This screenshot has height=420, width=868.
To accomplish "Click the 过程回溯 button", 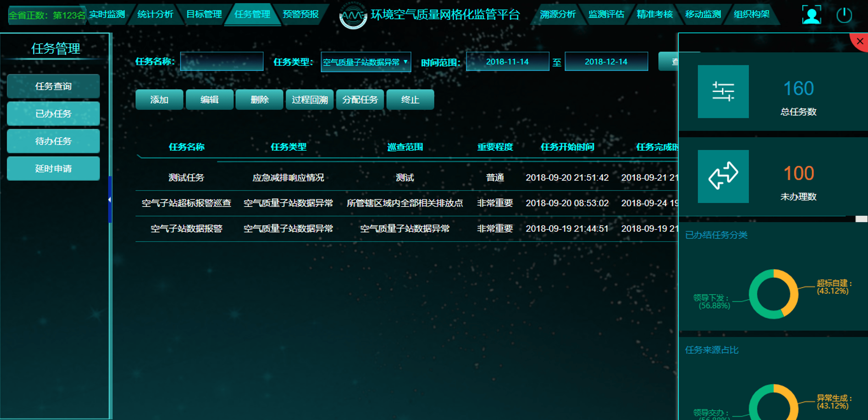I will point(309,100).
